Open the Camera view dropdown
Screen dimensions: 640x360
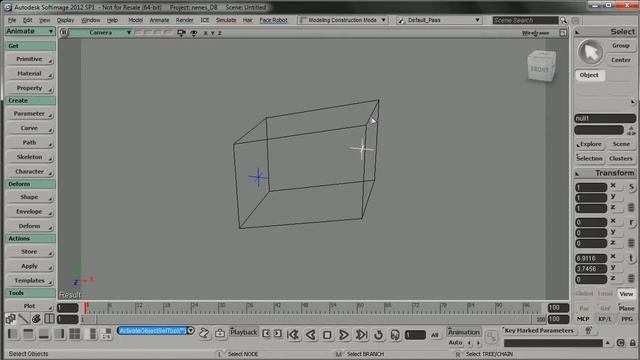[x=100, y=33]
